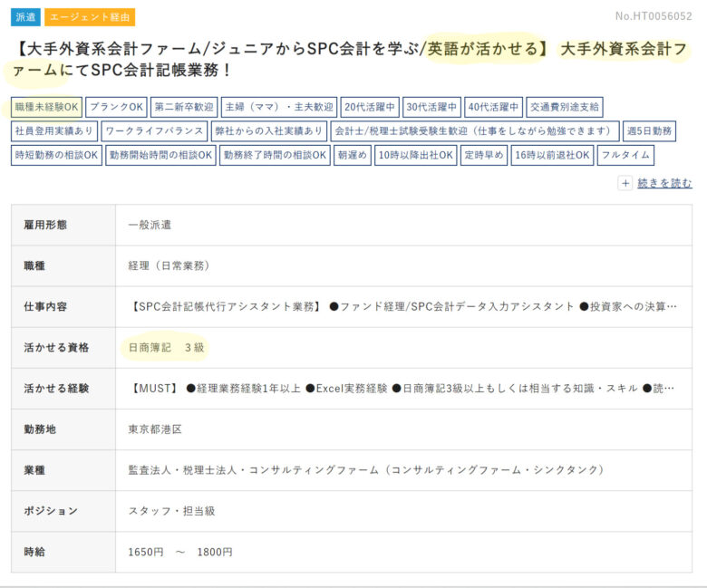Open the 続きを読む link
The height and width of the screenshot is (588, 707).
click(664, 183)
